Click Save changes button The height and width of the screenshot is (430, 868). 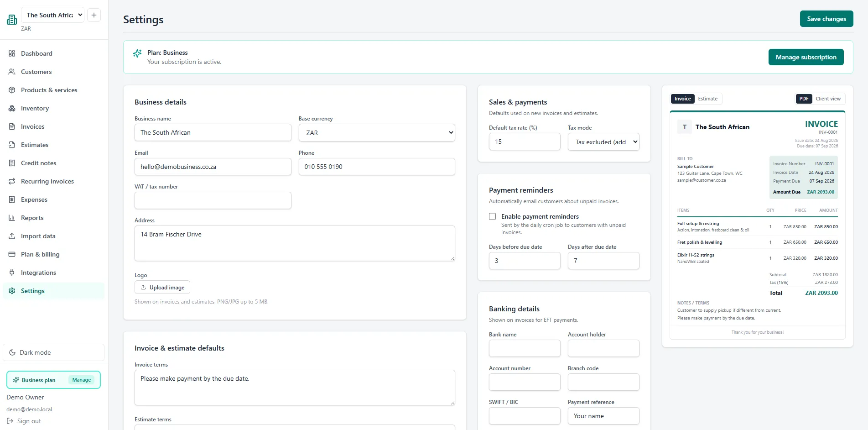(x=826, y=19)
